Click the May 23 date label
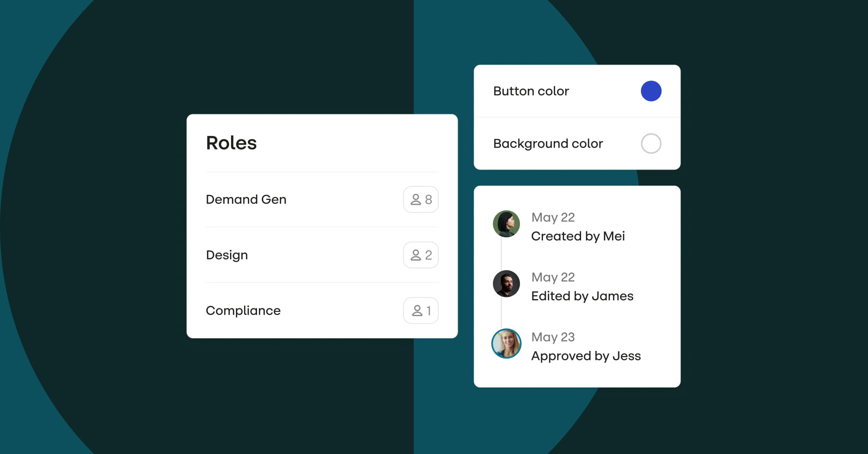The height and width of the screenshot is (454, 868). pyautogui.click(x=553, y=337)
